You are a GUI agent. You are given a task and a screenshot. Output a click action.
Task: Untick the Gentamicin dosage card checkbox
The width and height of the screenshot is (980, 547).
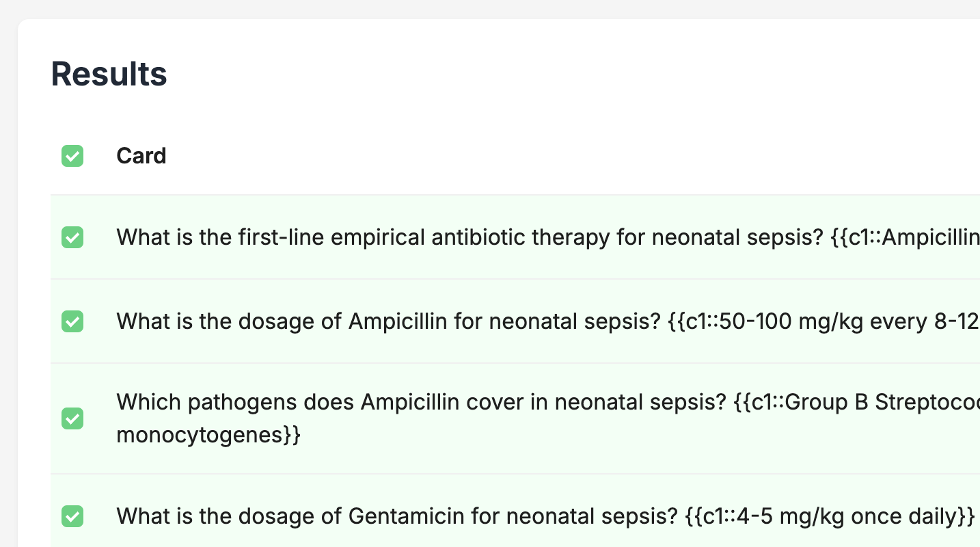pos(72,516)
